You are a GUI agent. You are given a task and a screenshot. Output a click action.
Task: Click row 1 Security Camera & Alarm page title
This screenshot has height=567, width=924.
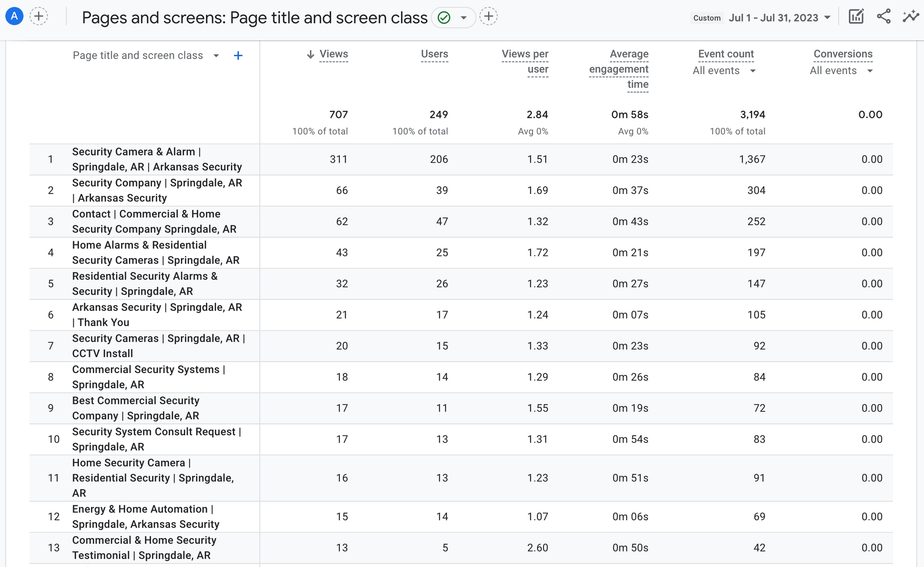[157, 159]
